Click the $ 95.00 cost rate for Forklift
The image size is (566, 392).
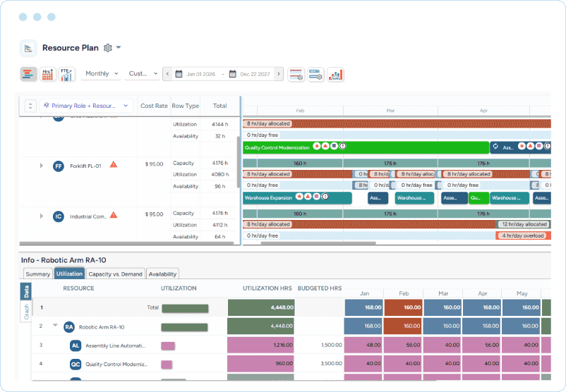(x=154, y=164)
